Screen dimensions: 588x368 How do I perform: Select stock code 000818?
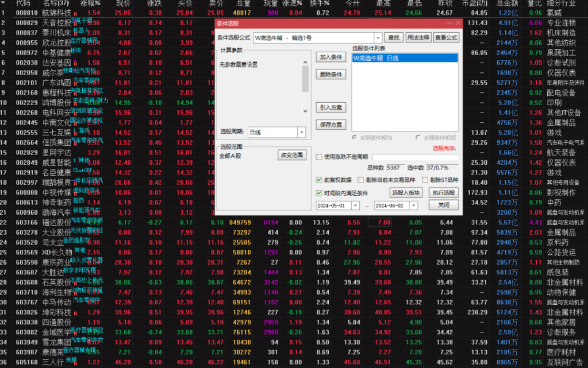tap(27, 13)
